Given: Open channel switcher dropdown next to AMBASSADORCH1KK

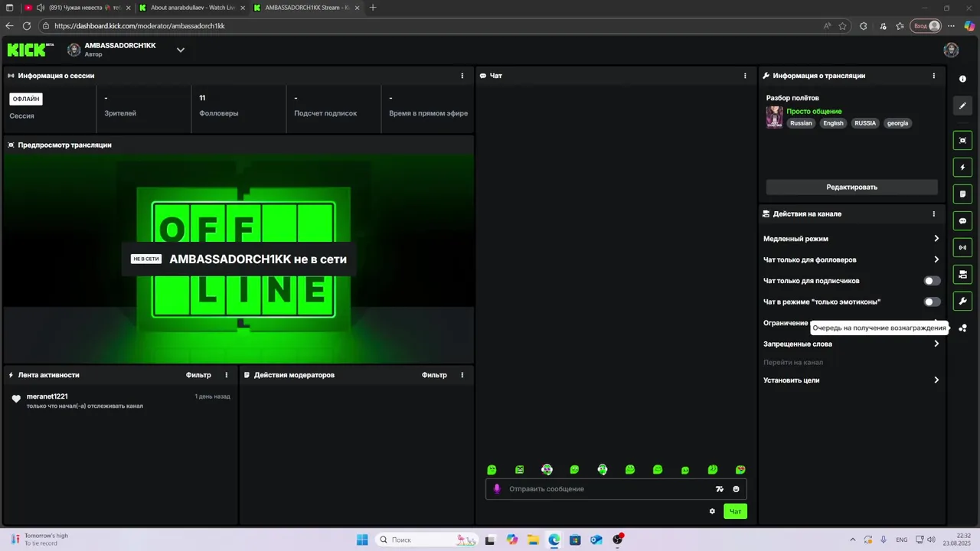Looking at the screenshot, I should [181, 50].
